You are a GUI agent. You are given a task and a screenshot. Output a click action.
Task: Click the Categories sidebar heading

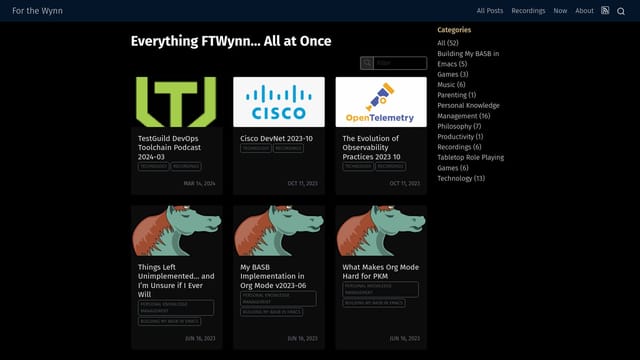tap(454, 30)
